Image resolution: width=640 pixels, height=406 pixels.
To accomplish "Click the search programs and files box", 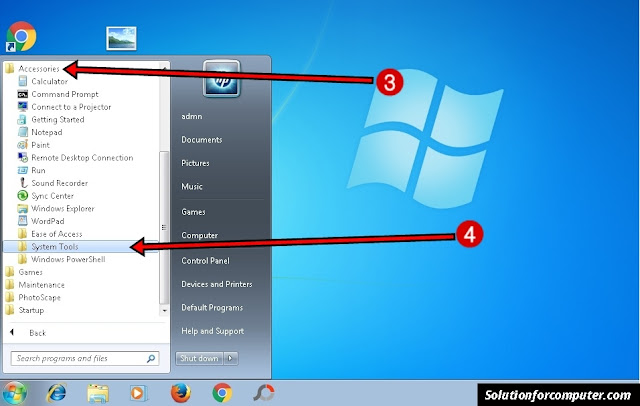I will (x=85, y=358).
